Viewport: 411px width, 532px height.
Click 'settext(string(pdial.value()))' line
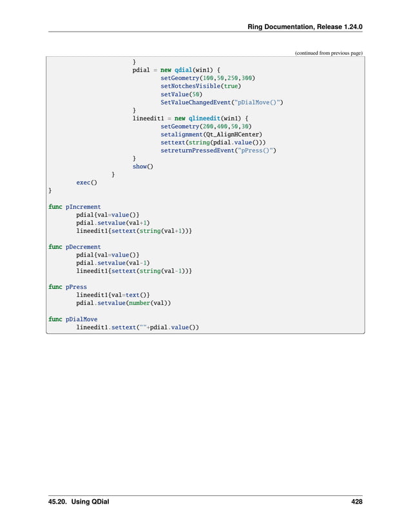(213, 143)
